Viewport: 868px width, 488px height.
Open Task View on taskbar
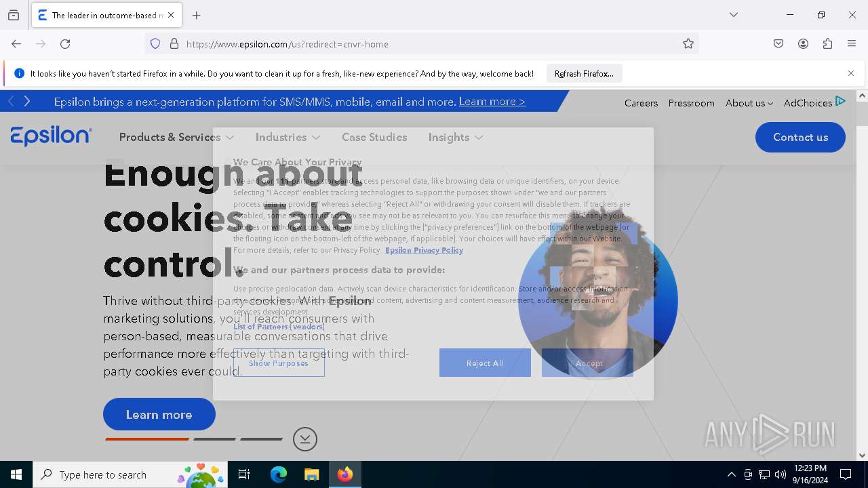pos(244,474)
